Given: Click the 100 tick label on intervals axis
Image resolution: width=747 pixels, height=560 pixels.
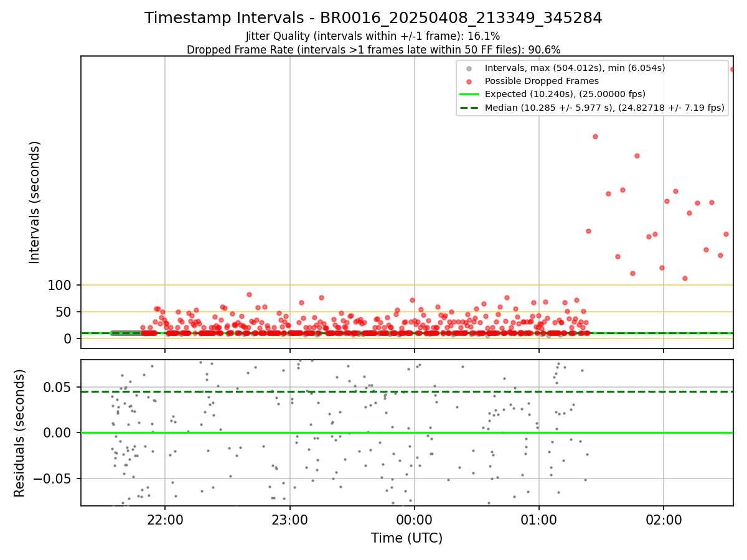Looking at the screenshot, I should 59,286.
